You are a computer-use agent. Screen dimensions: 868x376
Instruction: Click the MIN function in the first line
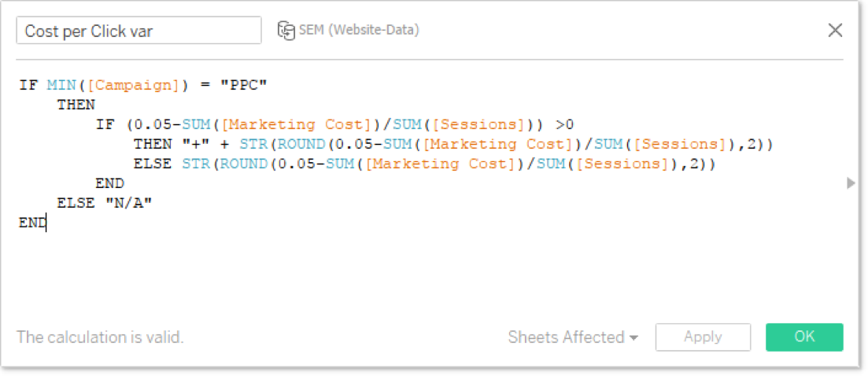(61, 85)
